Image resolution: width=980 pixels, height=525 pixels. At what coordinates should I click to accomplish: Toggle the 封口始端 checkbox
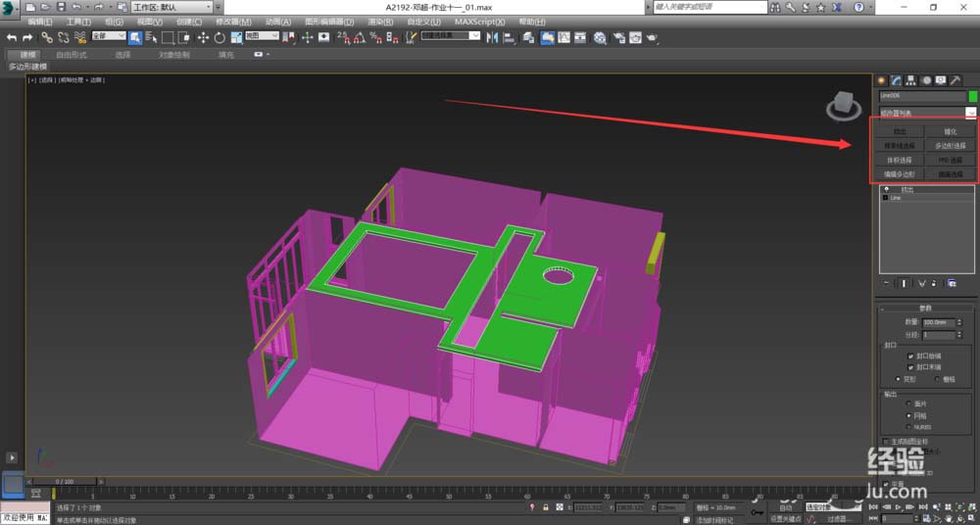point(910,356)
